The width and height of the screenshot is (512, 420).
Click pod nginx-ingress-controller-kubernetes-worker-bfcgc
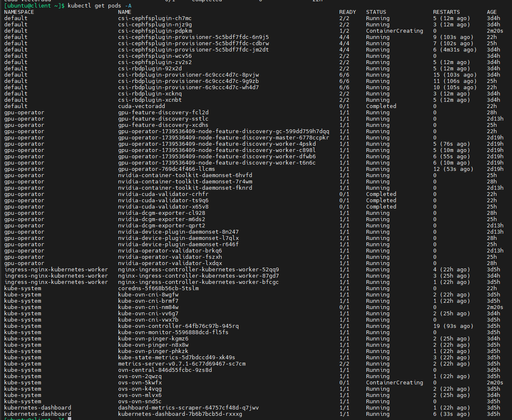click(x=199, y=282)
